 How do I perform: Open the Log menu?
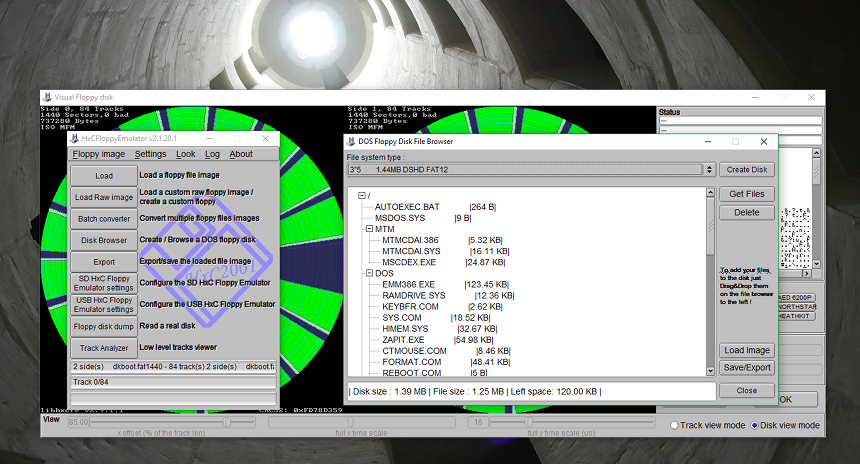(x=212, y=154)
